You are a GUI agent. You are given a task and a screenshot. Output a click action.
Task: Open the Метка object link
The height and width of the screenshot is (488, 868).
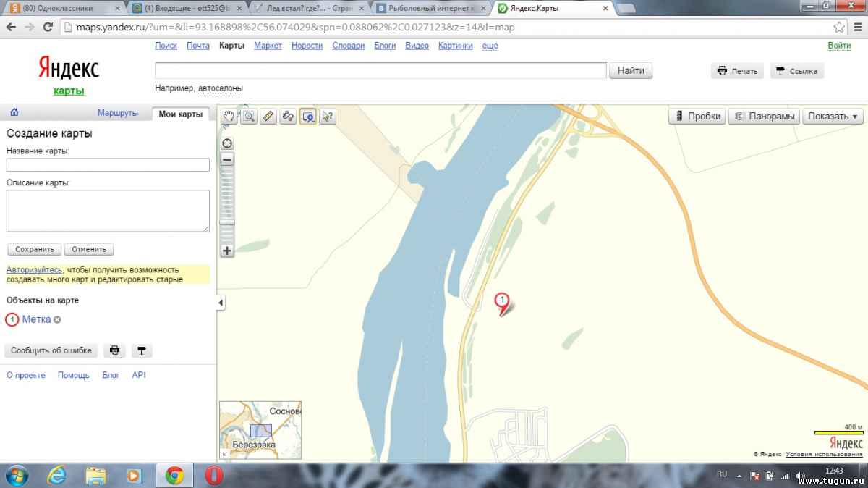click(x=36, y=319)
